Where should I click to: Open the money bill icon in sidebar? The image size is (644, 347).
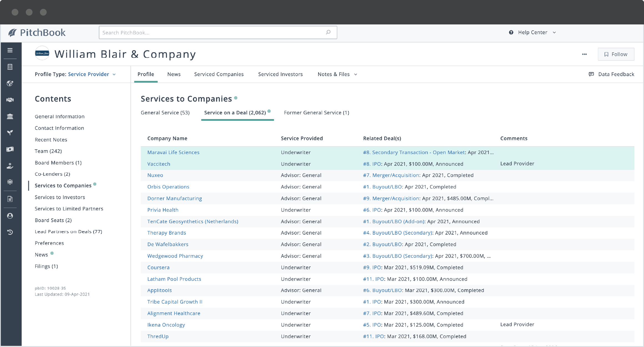(10, 149)
